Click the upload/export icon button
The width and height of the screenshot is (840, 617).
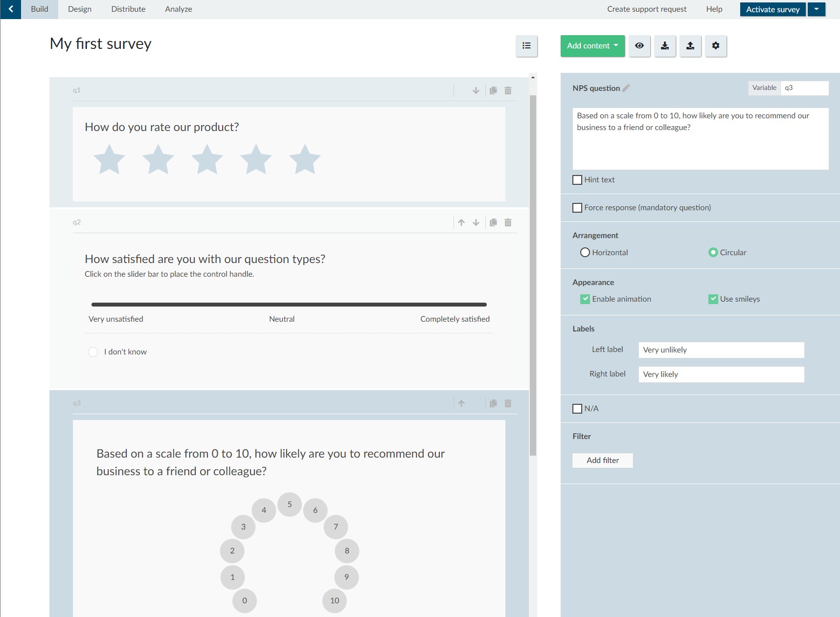pyautogui.click(x=690, y=46)
